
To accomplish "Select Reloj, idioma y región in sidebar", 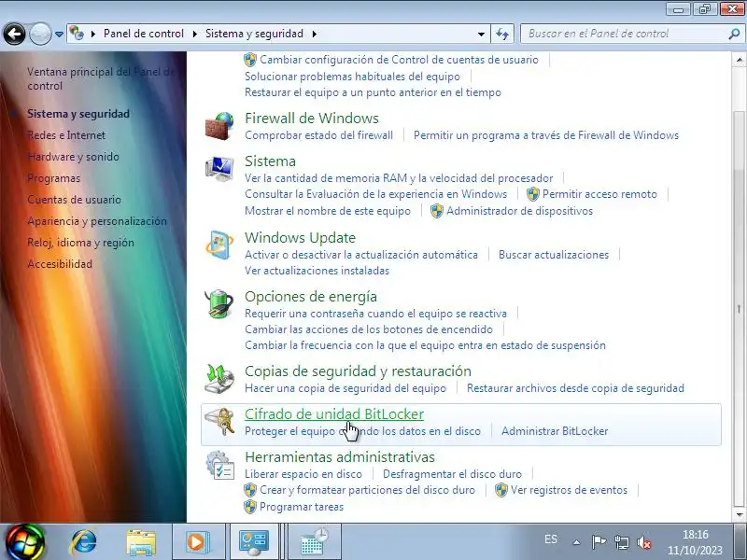I will pos(80,243).
